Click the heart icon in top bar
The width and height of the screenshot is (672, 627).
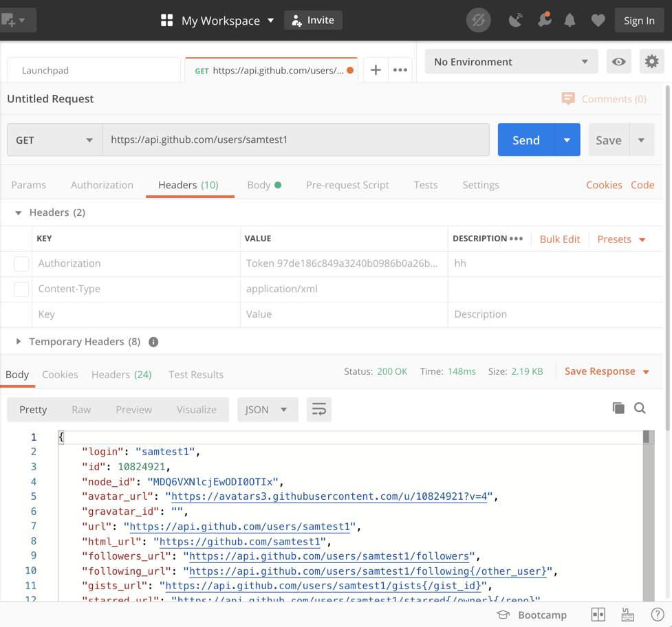coord(598,21)
